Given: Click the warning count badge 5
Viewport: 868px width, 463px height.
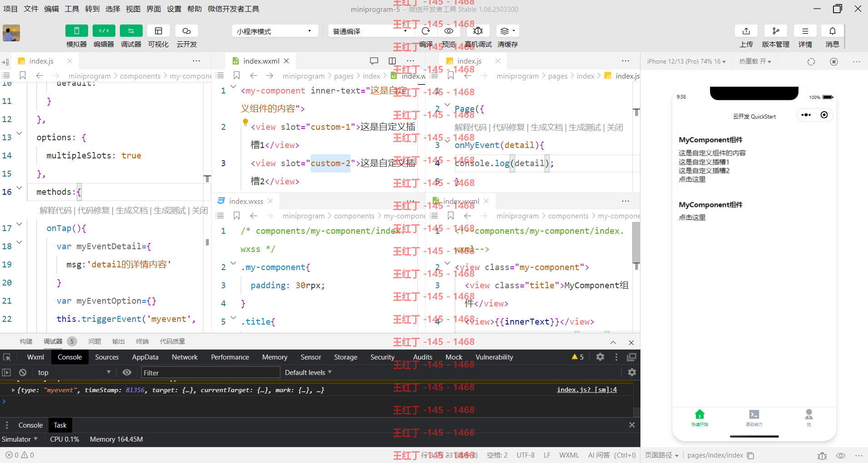Looking at the screenshot, I should click(x=577, y=357).
